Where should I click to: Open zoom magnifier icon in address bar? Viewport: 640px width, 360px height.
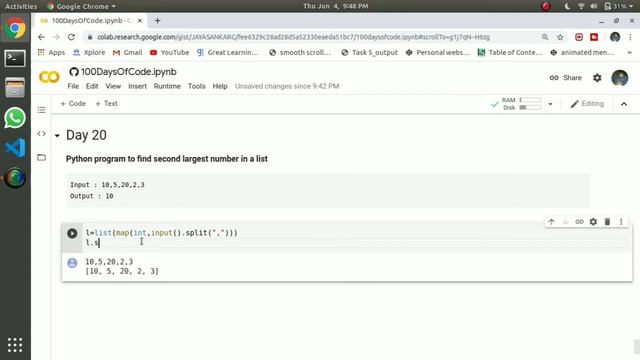(x=545, y=37)
